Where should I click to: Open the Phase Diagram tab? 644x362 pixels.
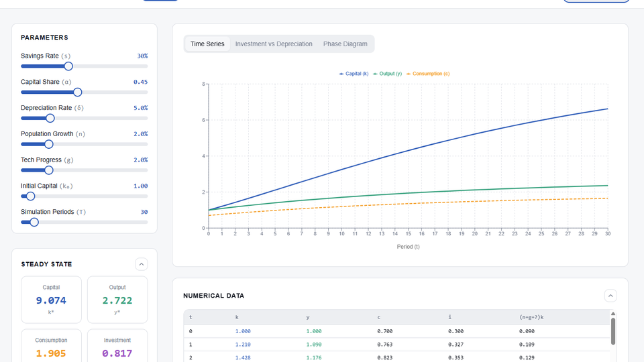345,44
